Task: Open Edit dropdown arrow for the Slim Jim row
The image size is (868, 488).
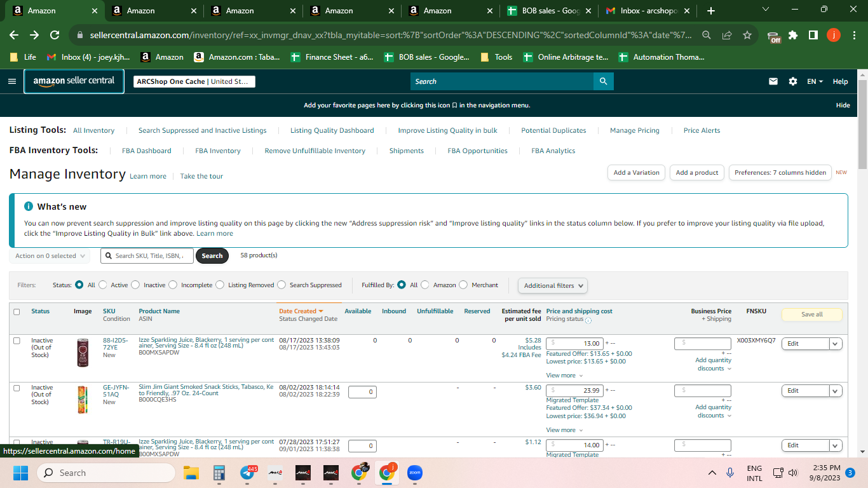Action: pos(836,391)
